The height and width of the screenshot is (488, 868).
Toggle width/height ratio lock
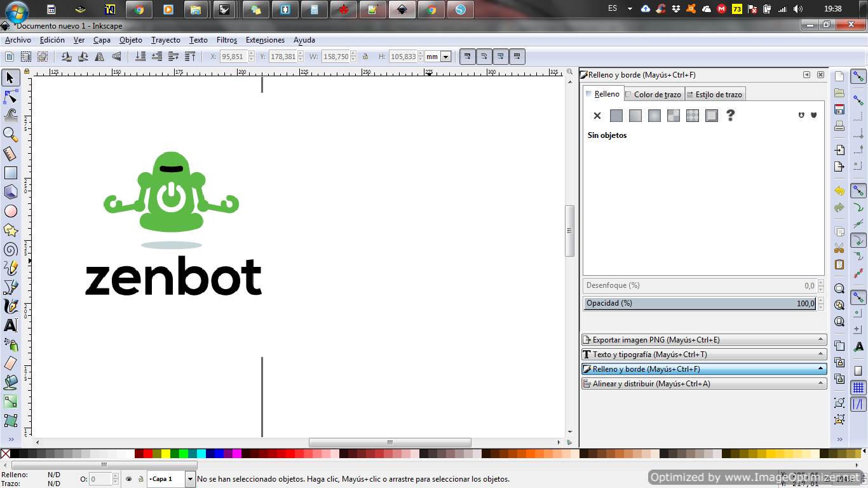365,57
